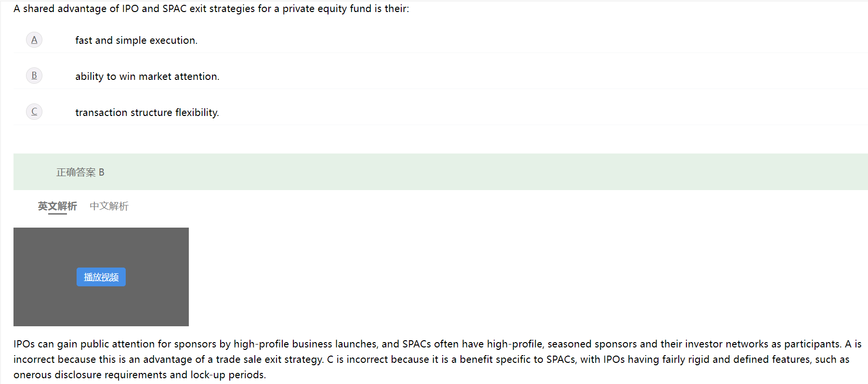Click "ability to win market attention" answer text

click(147, 77)
